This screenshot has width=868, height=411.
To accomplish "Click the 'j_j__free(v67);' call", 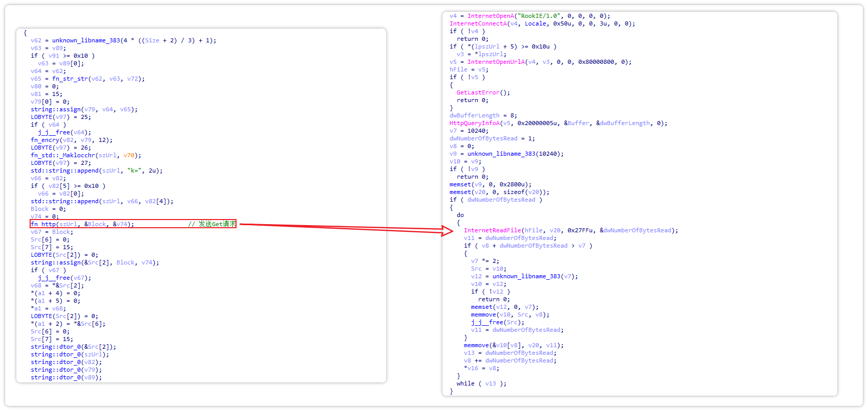I will [x=64, y=278].
